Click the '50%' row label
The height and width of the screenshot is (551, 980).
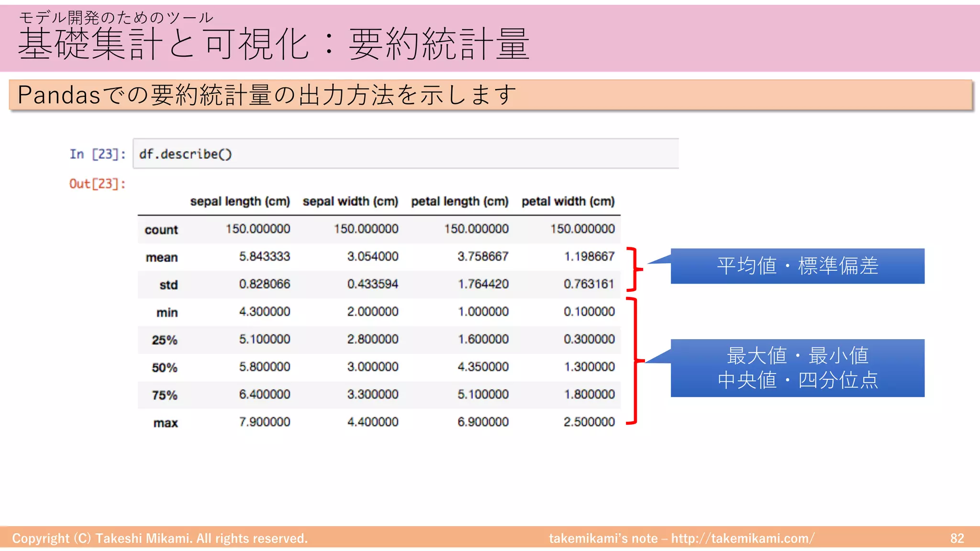pos(165,368)
